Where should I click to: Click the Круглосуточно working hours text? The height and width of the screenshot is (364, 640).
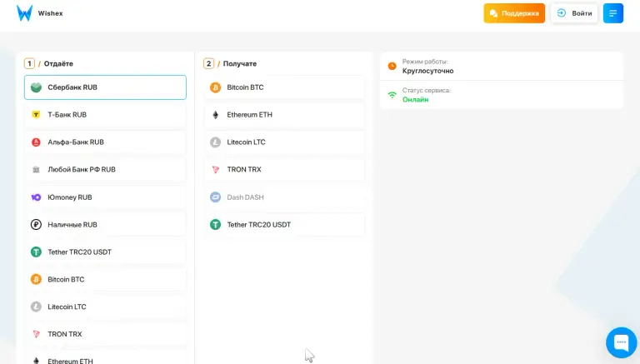click(427, 71)
